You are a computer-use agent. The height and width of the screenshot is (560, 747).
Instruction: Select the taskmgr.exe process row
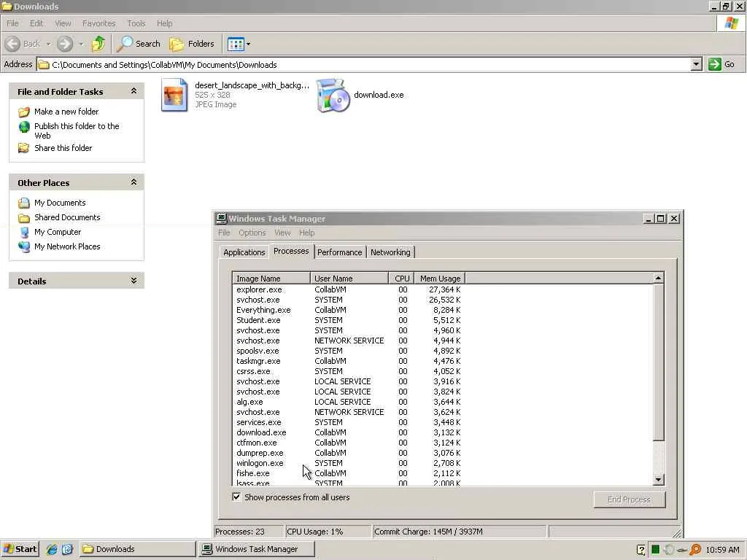443,361
